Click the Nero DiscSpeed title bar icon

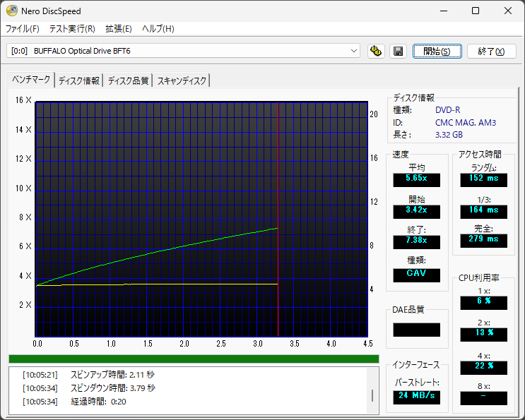(12, 11)
